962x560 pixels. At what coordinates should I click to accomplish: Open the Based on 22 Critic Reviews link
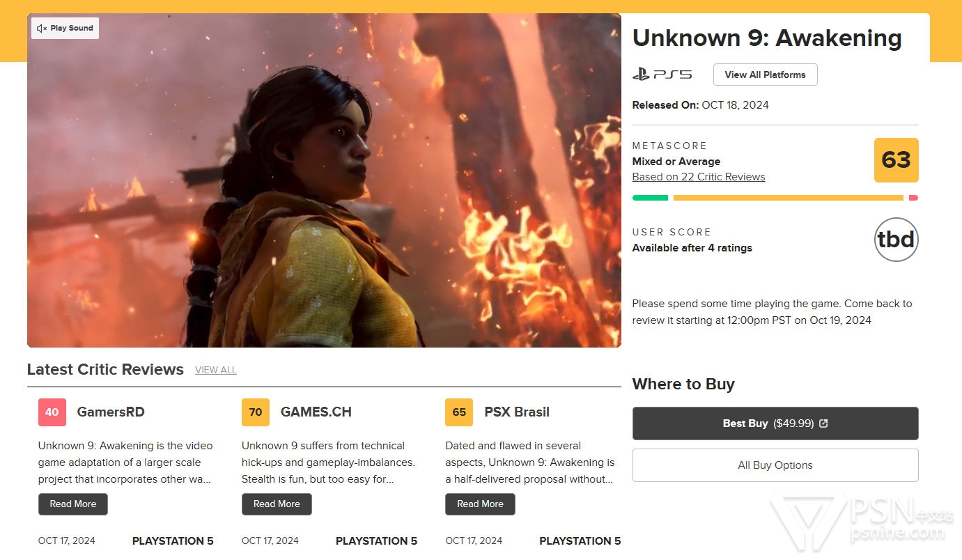click(x=699, y=177)
